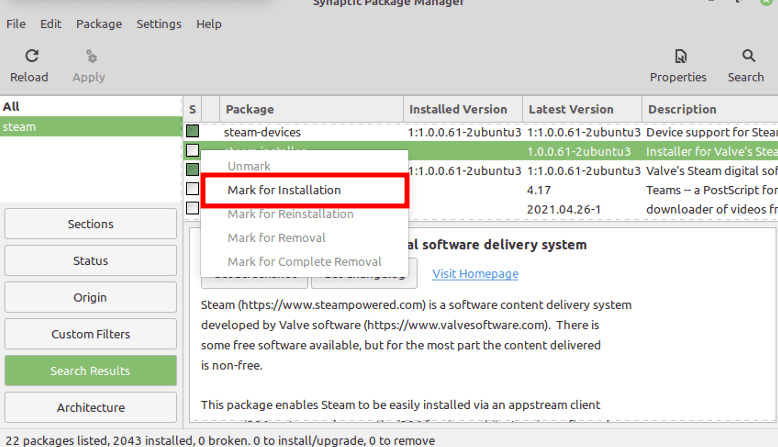Toggle the steam-devices status checkbox
The height and width of the screenshot is (447, 778).
(x=193, y=131)
